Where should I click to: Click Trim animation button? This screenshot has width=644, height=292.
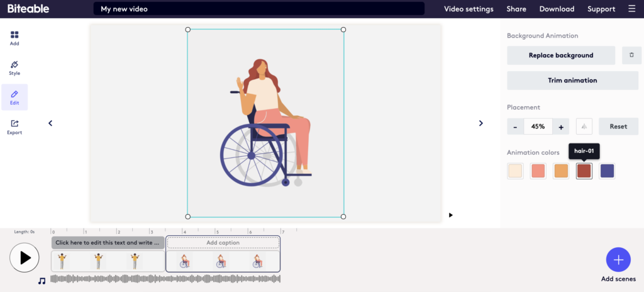tap(572, 81)
